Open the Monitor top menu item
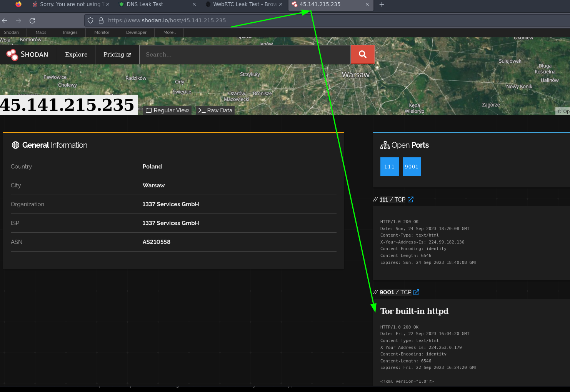Viewport: 570px width, 392px height. [102, 32]
